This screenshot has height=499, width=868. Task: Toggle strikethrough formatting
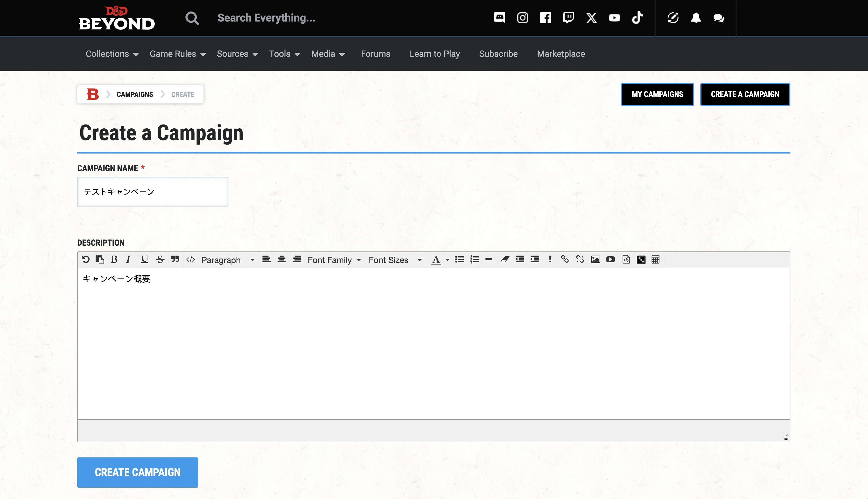pyautogui.click(x=160, y=259)
